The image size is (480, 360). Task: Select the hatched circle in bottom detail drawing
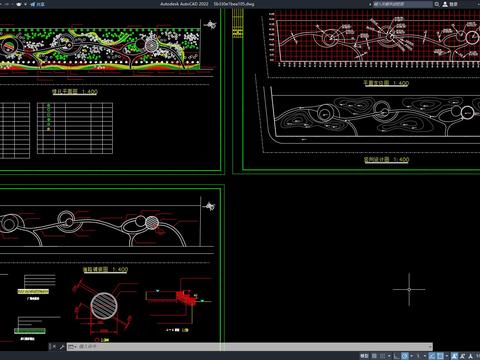[x=104, y=306]
